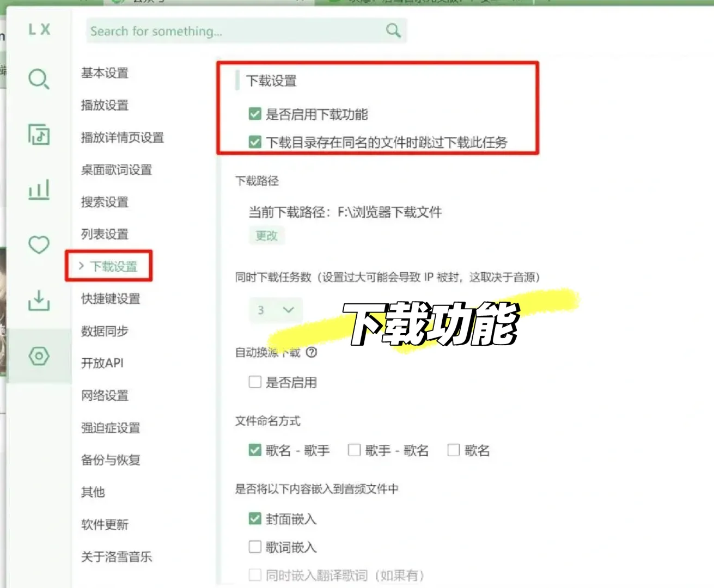Screen dimensions: 714x588
Task: Select 歌手 - 歌名 naming format
Action: point(355,450)
